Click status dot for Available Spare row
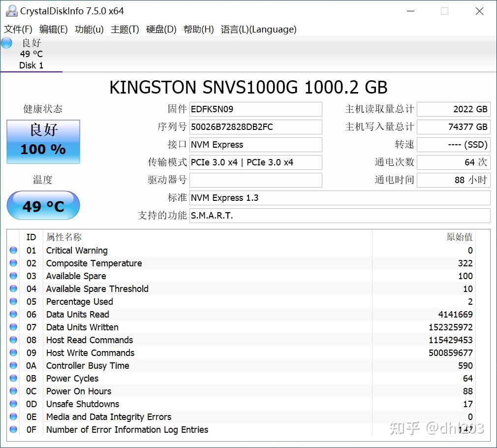497x448 pixels. pos(13,276)
